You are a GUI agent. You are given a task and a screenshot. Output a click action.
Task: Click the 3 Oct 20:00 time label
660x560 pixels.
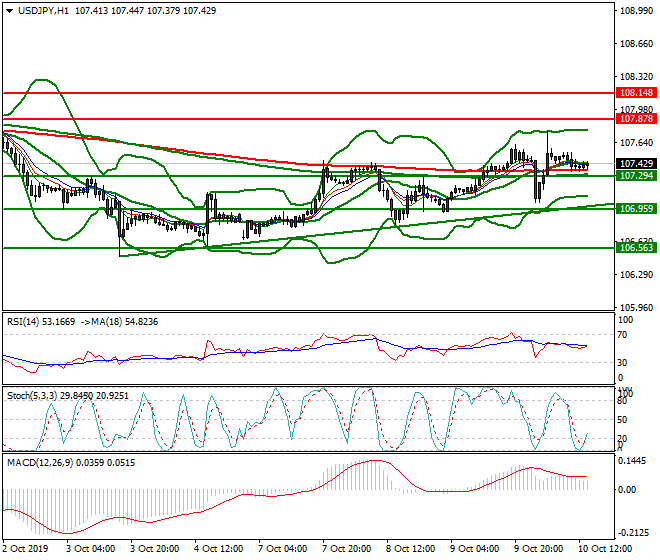(154, 549)
